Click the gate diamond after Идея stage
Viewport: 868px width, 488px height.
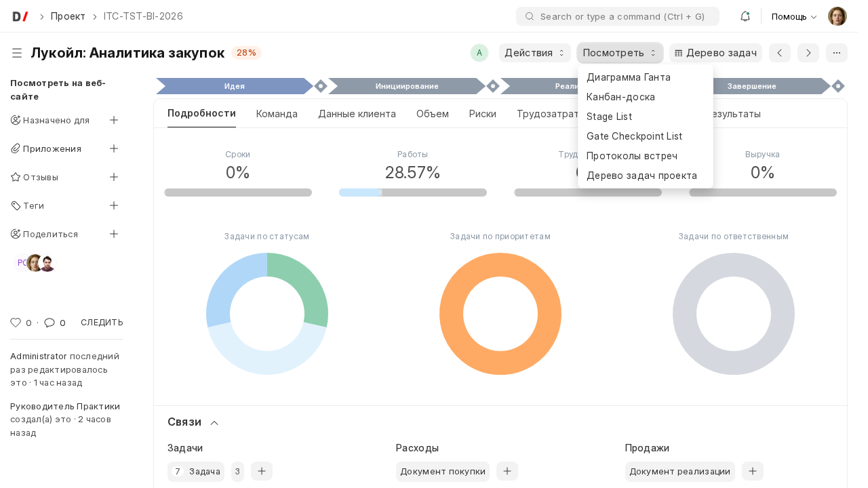321,86
